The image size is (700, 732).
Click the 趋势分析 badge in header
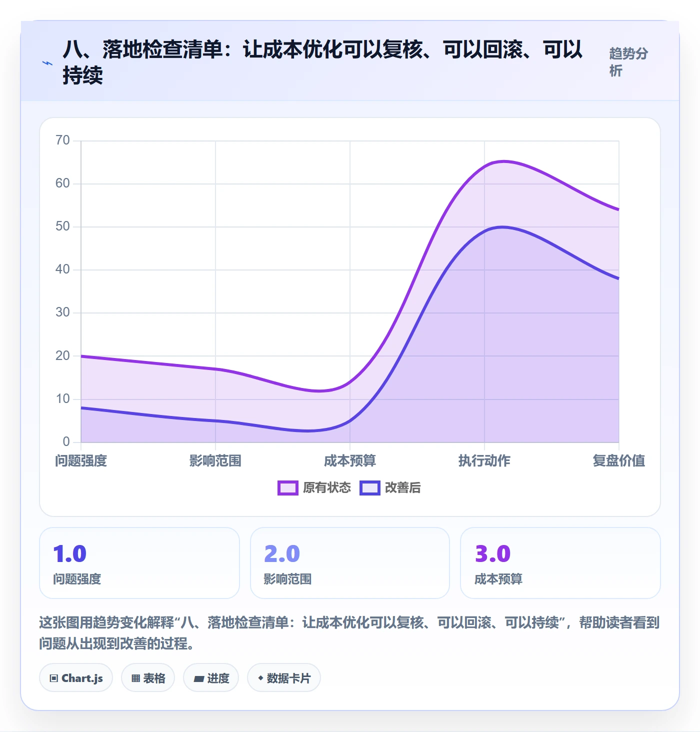(628, 62)
